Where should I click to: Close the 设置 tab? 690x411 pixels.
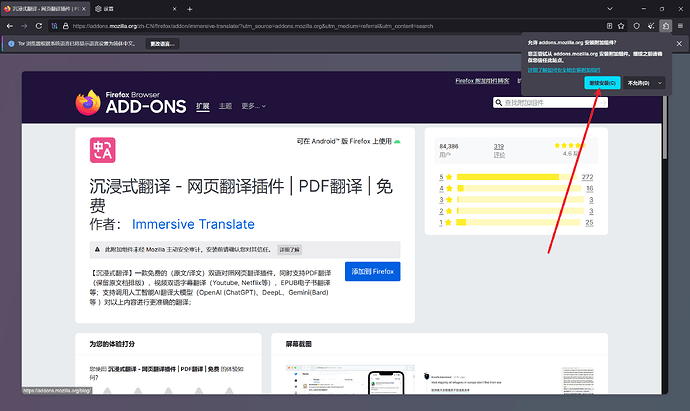(174, 9)
